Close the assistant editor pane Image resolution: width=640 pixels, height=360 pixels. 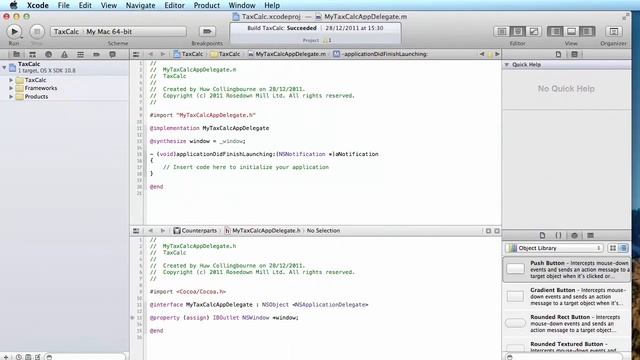(x=497, y=231)
